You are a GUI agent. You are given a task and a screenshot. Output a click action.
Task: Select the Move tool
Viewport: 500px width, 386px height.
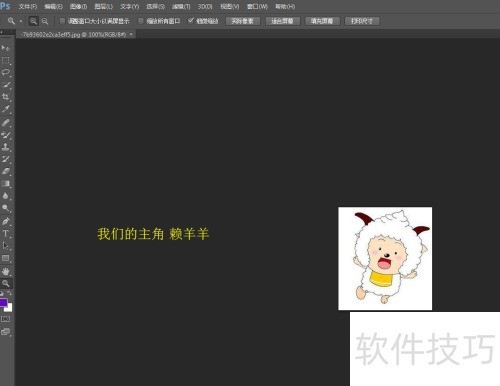click(6, 48)
